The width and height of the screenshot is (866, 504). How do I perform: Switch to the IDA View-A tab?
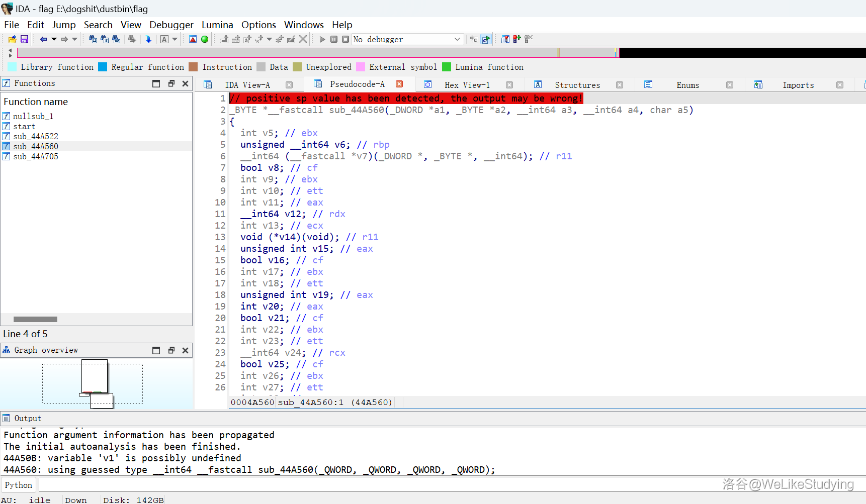coord(247,85)
